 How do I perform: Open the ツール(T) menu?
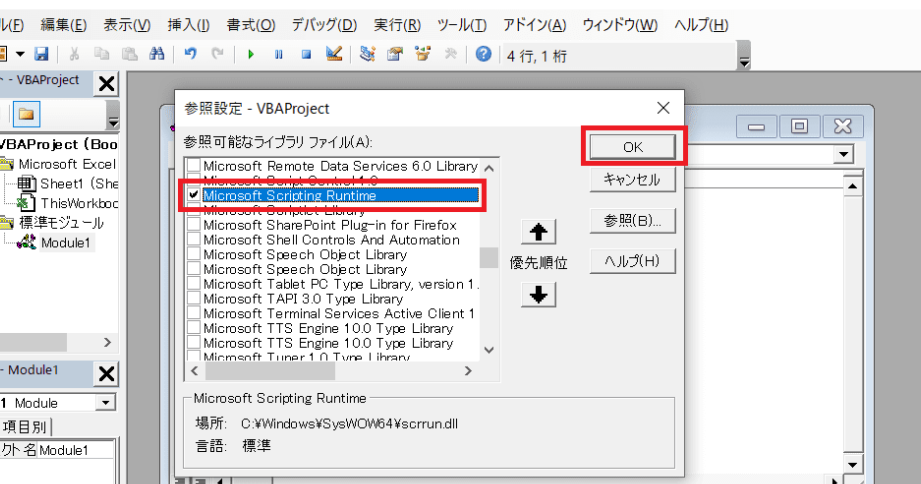coord(462,25)
